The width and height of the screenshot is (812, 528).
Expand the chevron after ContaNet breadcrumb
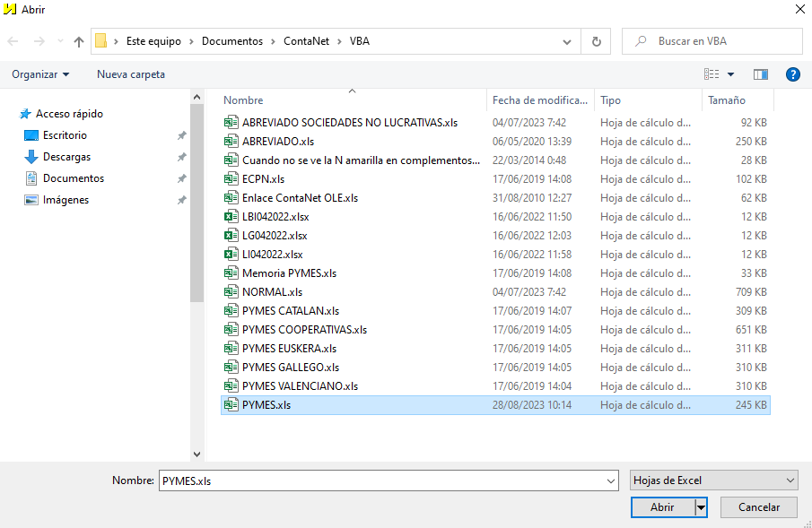point(339,41)
